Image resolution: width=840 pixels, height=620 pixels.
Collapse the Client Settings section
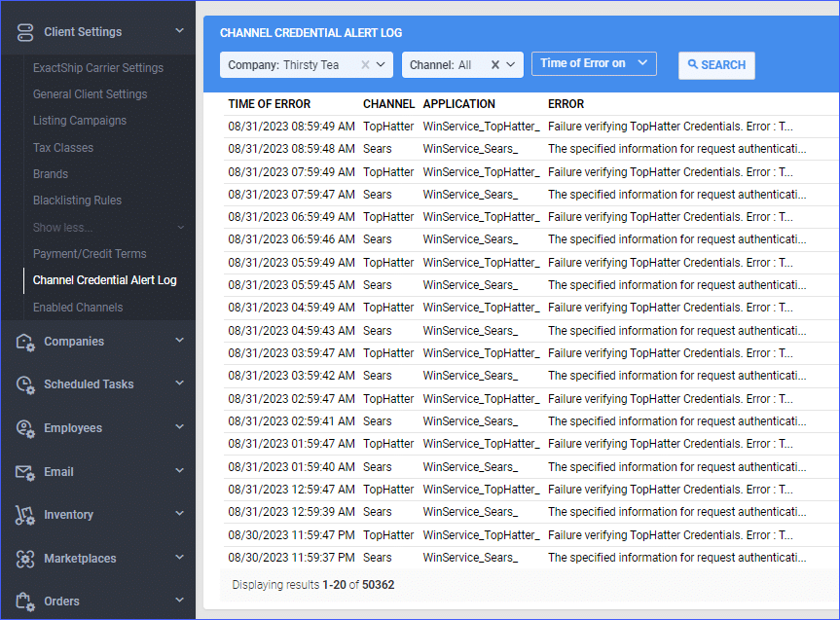[178, 30]
